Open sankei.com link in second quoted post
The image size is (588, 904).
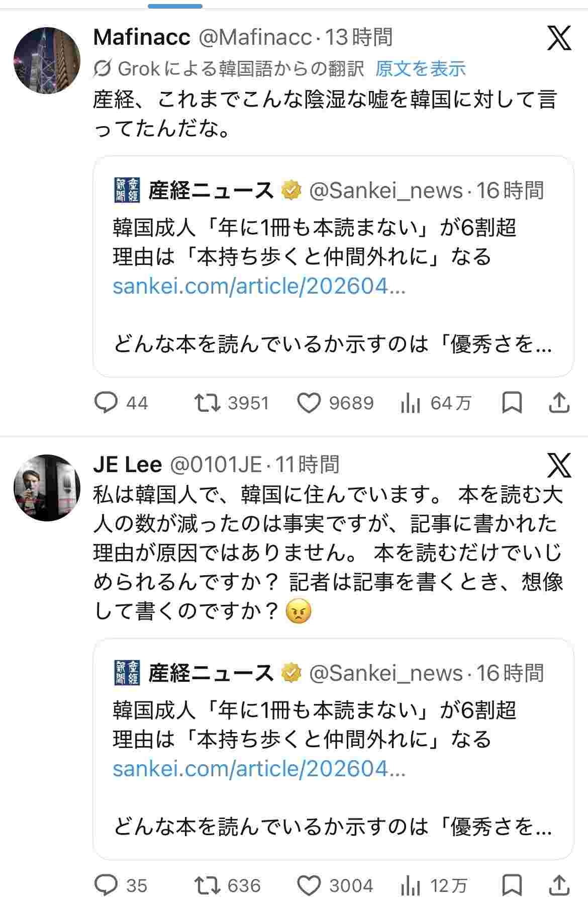(259, 769)
